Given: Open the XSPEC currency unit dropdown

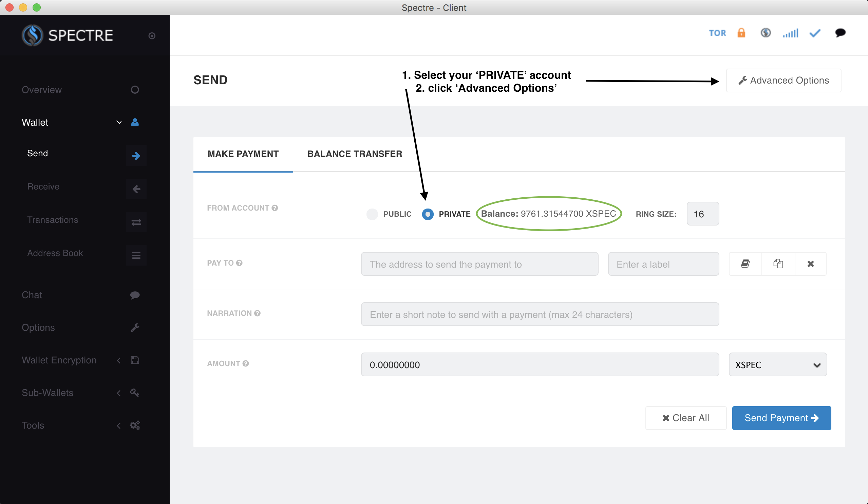Looking at the screenshot, I should (778, 364).
